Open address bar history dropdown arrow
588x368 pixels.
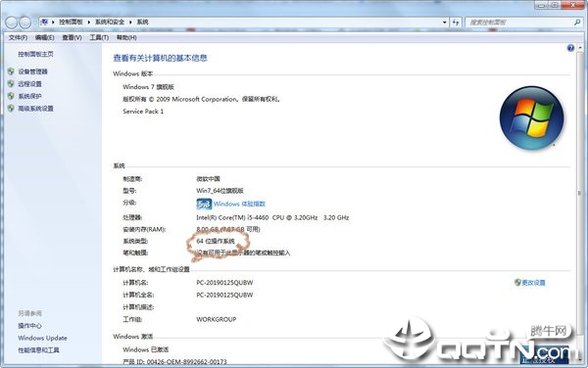click(444, 23)
